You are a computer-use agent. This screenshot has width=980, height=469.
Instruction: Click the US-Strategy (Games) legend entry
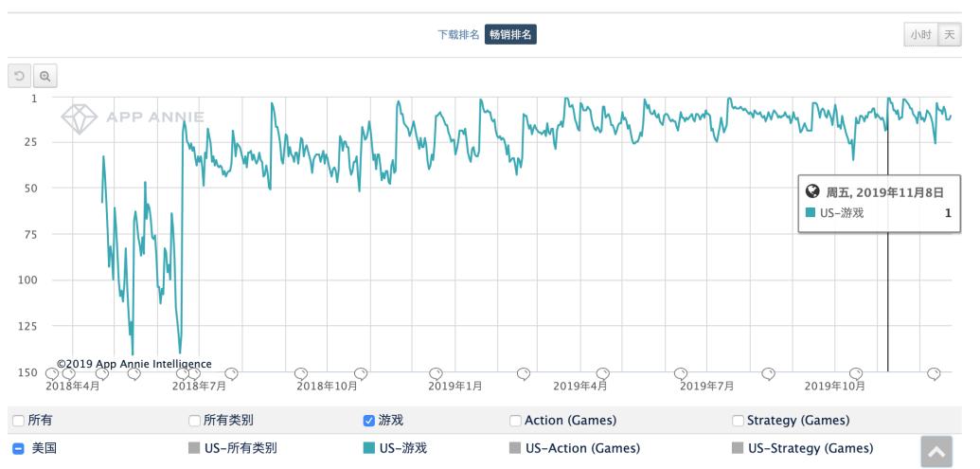[810, 448]
